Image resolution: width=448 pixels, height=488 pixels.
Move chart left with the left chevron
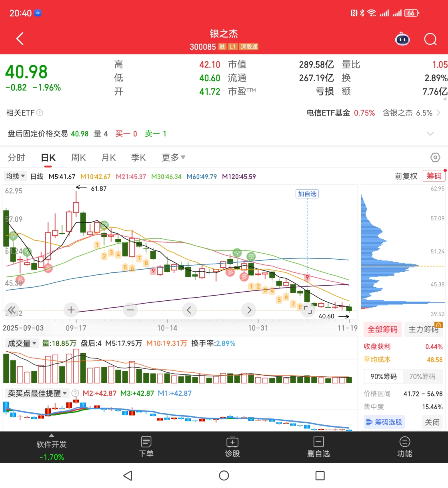coord(189,310)
